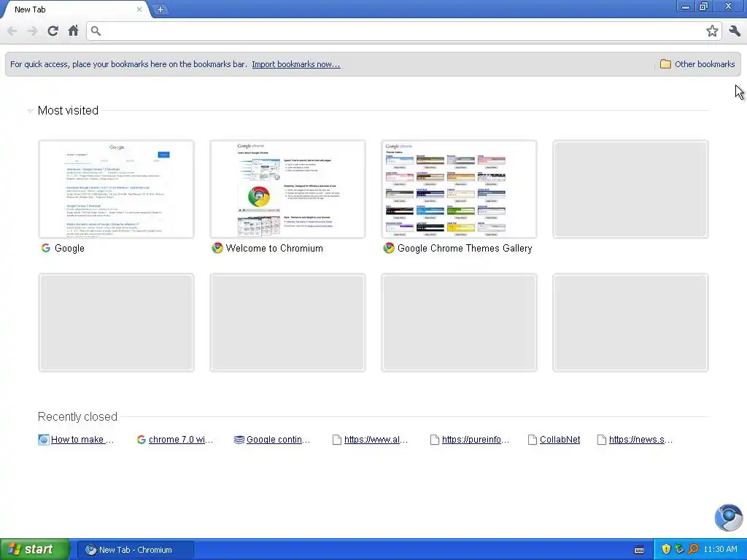
Task: Minimize the Chromium window
Action: tap(685, 7)
